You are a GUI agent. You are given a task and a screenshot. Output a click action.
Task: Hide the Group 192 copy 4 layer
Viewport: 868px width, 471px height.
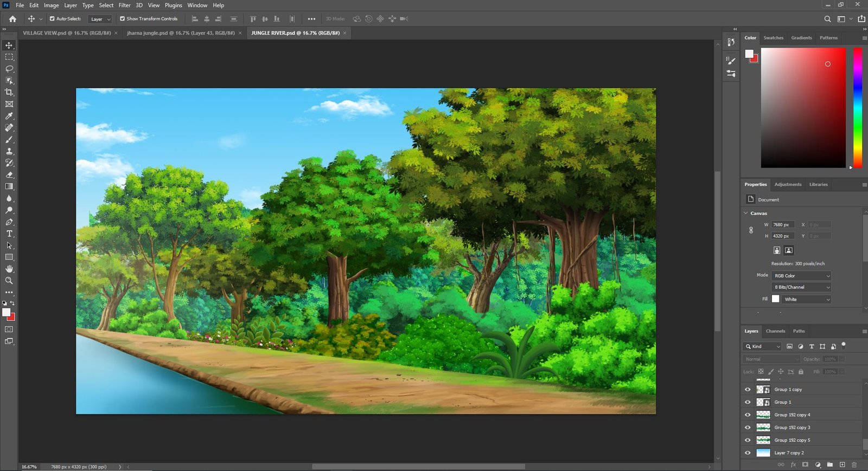[748, 415]
